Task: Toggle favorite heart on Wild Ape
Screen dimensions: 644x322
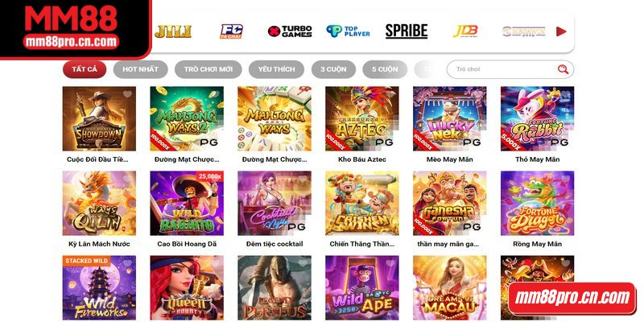Action: point(390,263)
